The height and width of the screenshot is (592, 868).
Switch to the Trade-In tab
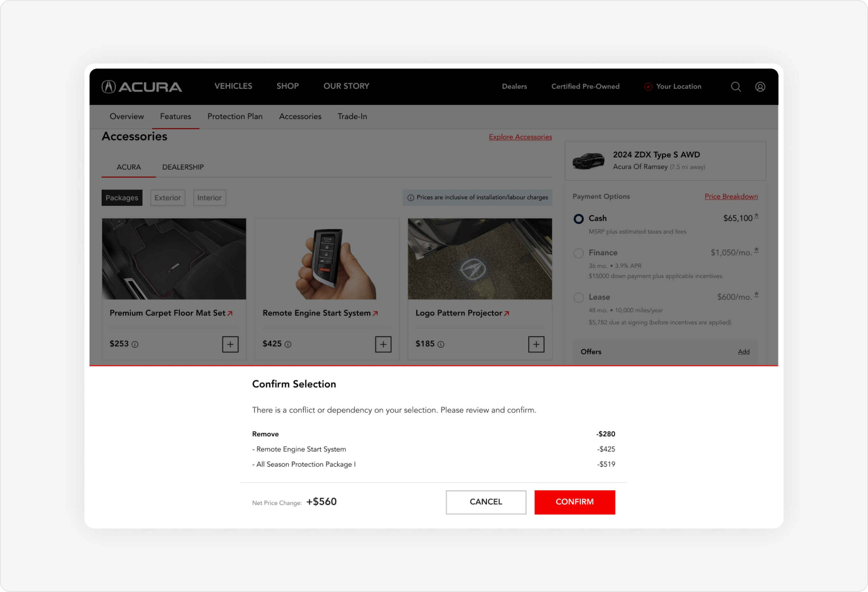[x=352, y=117]
